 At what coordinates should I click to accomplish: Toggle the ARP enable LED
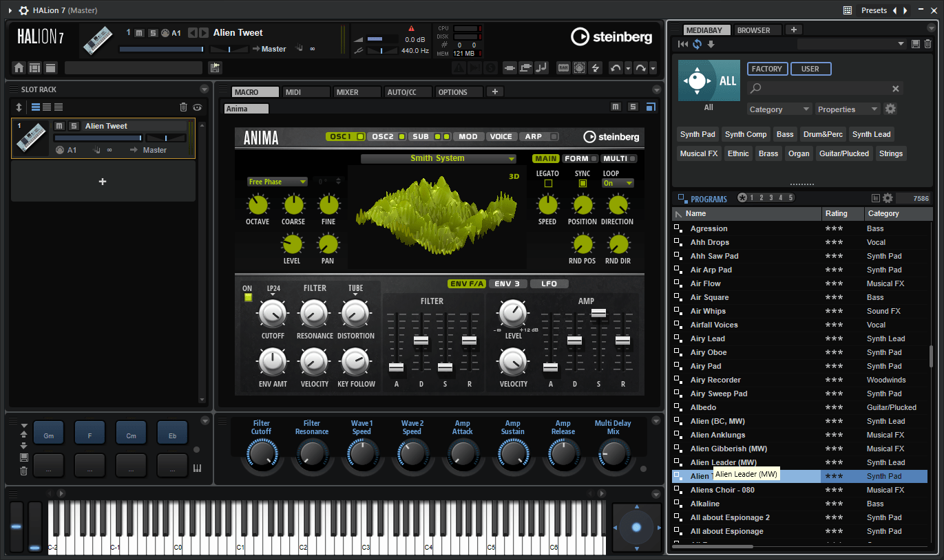553,136
